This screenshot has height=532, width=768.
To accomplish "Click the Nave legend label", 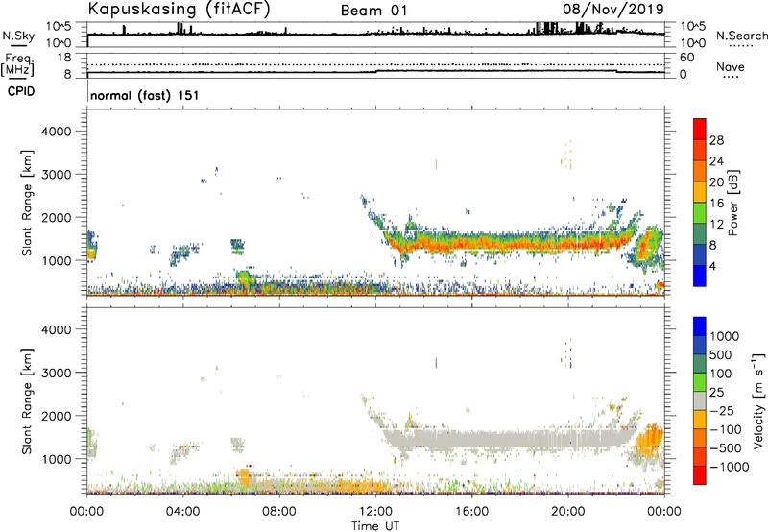I will (731, 67).
